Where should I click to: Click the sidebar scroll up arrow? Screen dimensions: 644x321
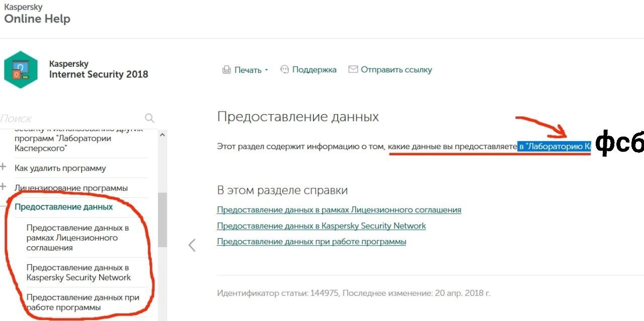(162, 135)
